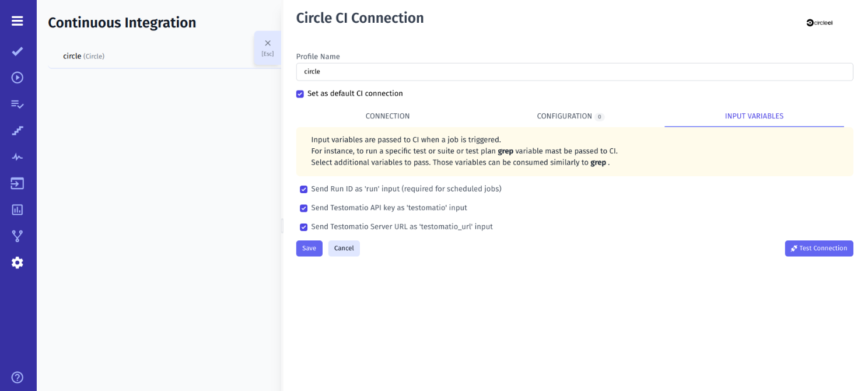Run Test Connection for CircleCI
The width and height of the screenshot is (868, 391).
819,248
